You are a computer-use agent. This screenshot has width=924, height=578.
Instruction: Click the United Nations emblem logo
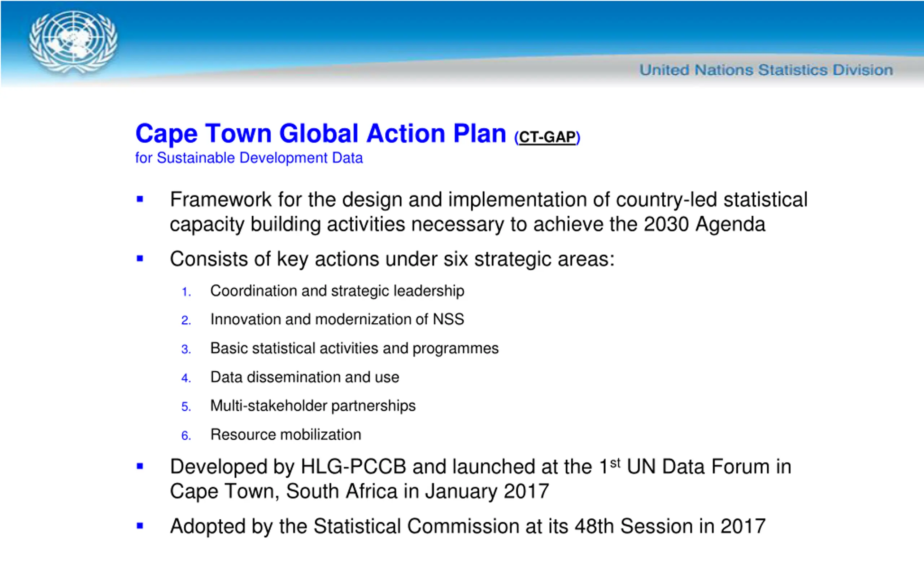point(73,42)
